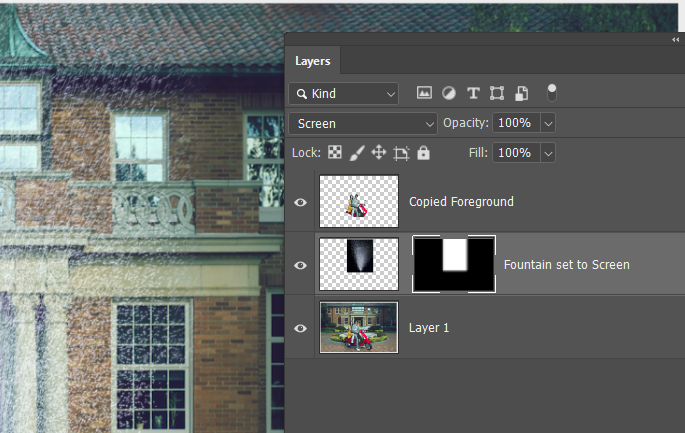
Task: Select Copied Foreground layer thumbnail
Action: tap(359, 201)
